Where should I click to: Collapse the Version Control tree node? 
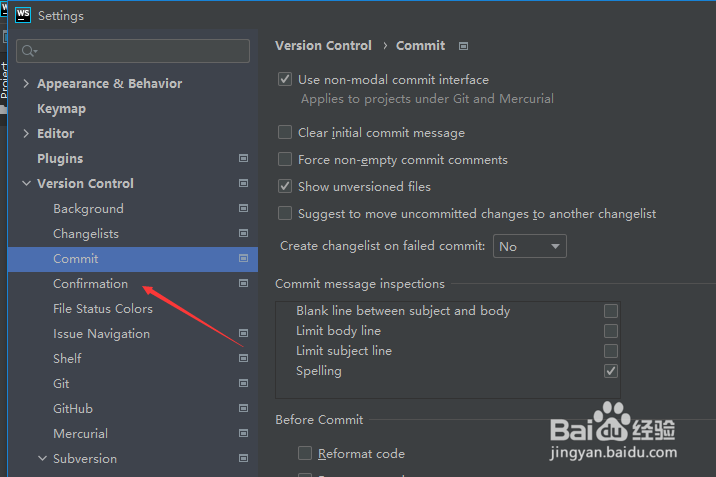click(26, 184)
